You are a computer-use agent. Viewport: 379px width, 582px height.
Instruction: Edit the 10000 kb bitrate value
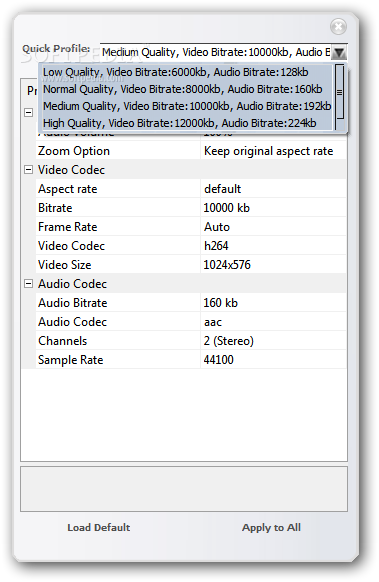click(273, 208)
